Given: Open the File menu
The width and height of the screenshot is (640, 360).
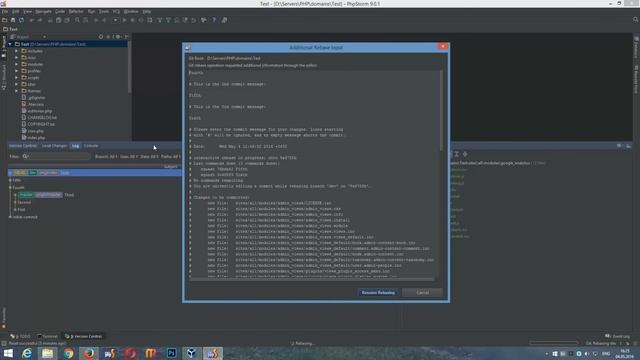Looking at the screenshot, I should coord(4,11).
